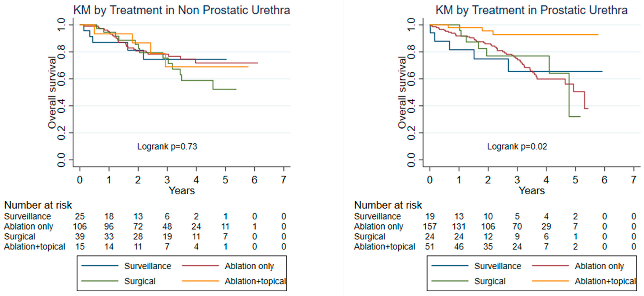
Task: Click "Number at risk" heading below Non Prostatic chart
Action: pyautogui.click(x=38, y=205)
